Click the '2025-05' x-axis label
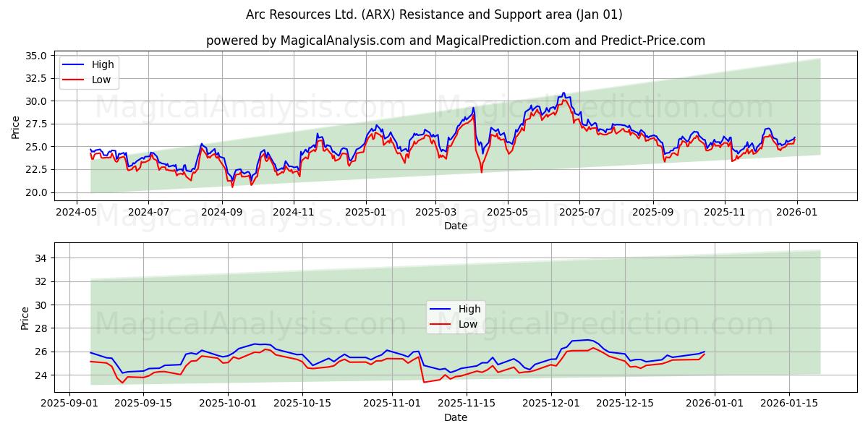 coord(508,213)
